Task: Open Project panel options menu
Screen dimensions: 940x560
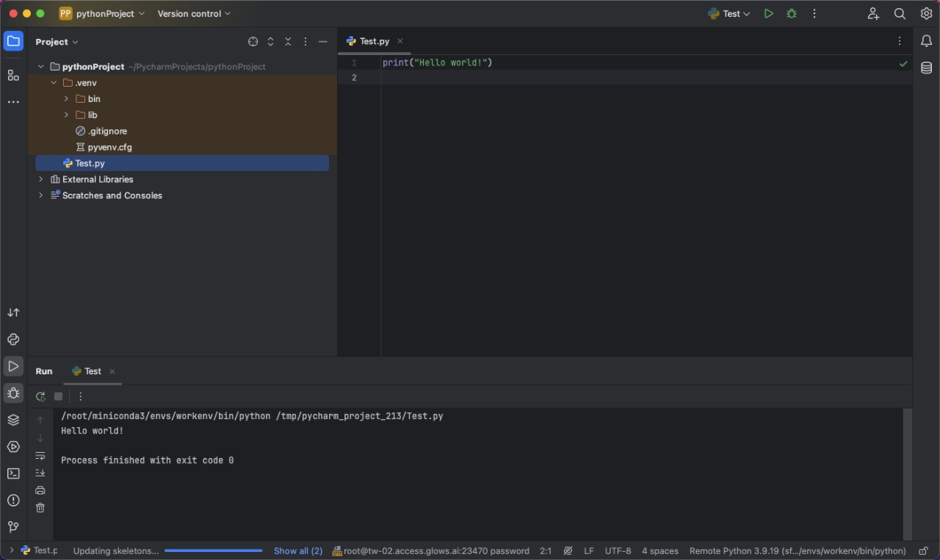Action: [x=305, y=42]
